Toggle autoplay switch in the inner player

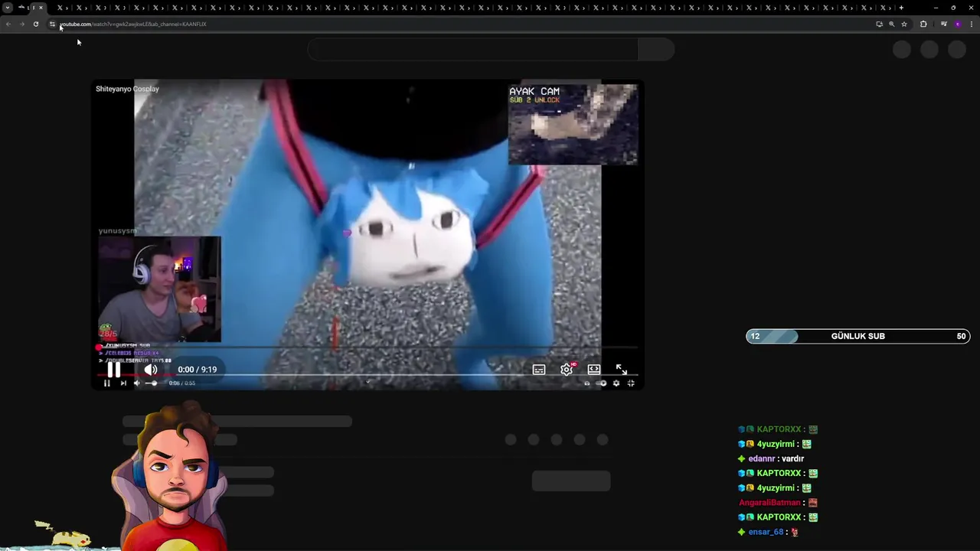(602, 383)
